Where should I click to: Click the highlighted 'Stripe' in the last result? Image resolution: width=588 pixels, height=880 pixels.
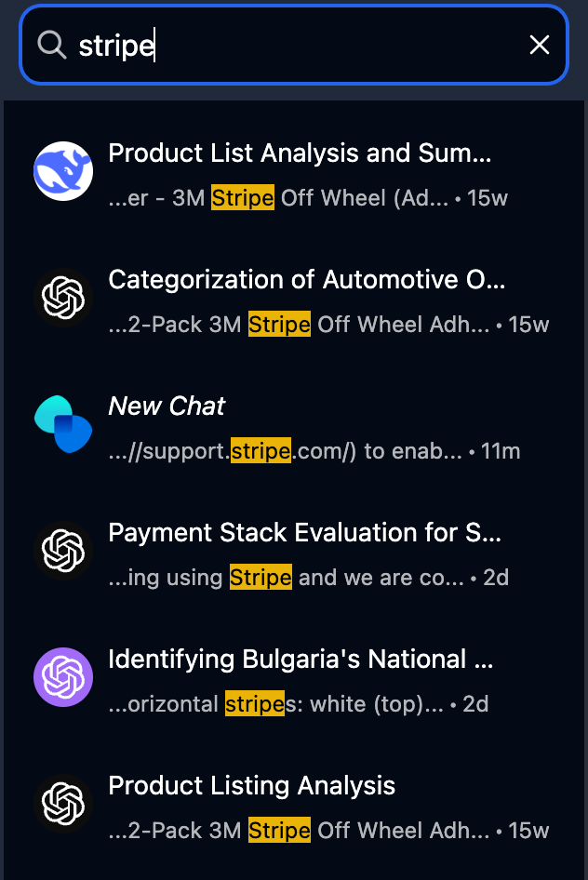click(x=279, y=830)
